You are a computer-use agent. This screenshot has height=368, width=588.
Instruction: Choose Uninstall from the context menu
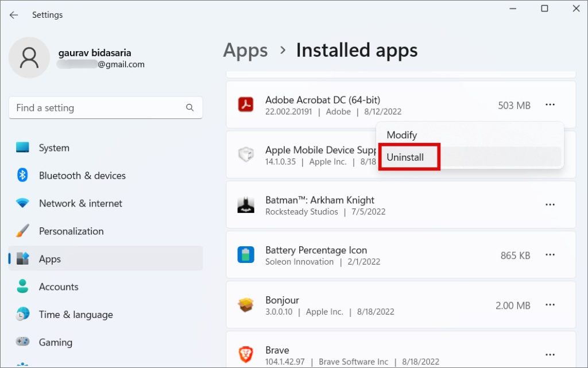click(470, 157)
